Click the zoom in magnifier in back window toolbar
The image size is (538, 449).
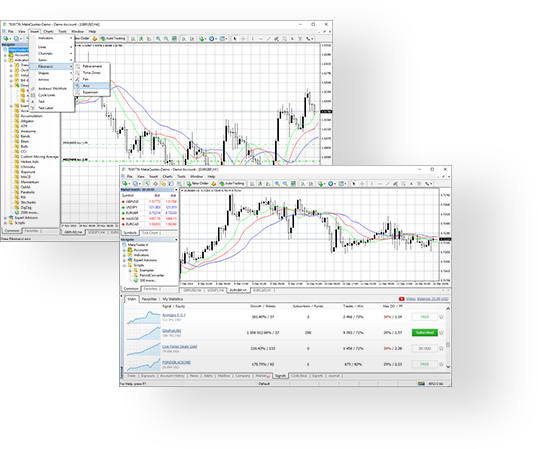pos(158,39)
